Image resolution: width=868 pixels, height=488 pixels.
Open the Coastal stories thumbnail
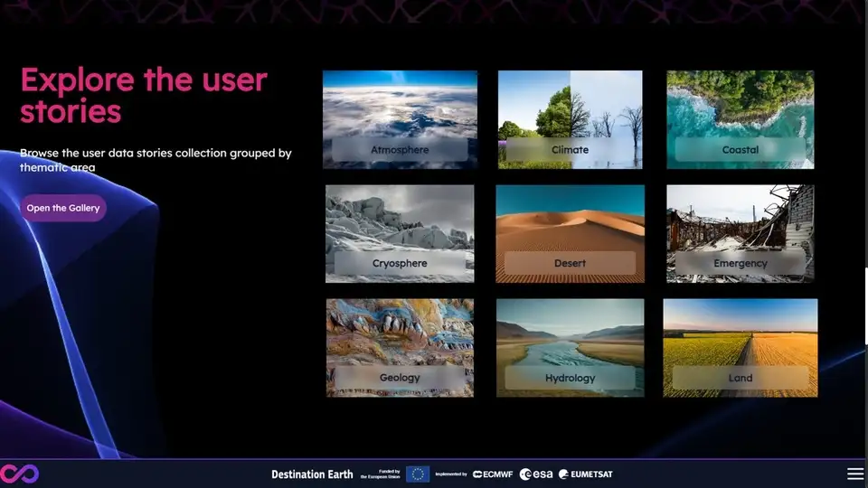point(740,119)
